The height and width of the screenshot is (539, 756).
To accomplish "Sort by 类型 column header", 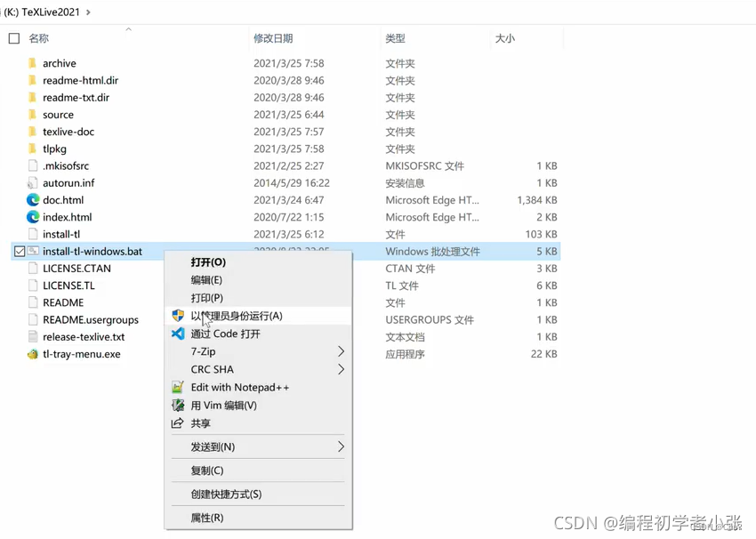I will (396, 38).
